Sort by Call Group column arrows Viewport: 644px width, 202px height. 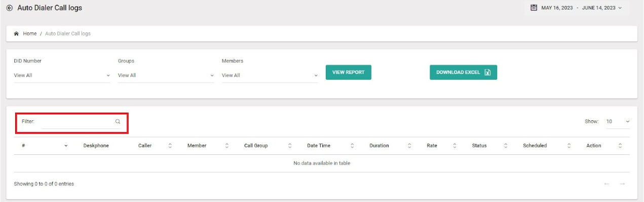pos(290,146)
